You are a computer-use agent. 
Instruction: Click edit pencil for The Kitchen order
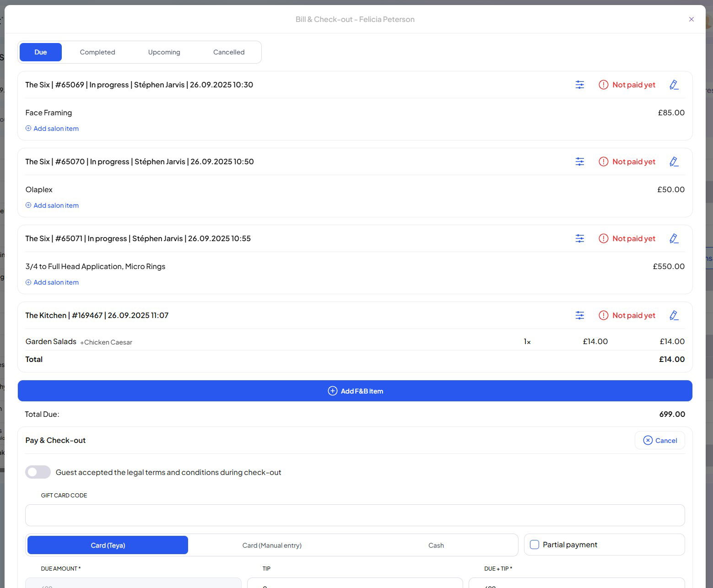click(674, 315)
